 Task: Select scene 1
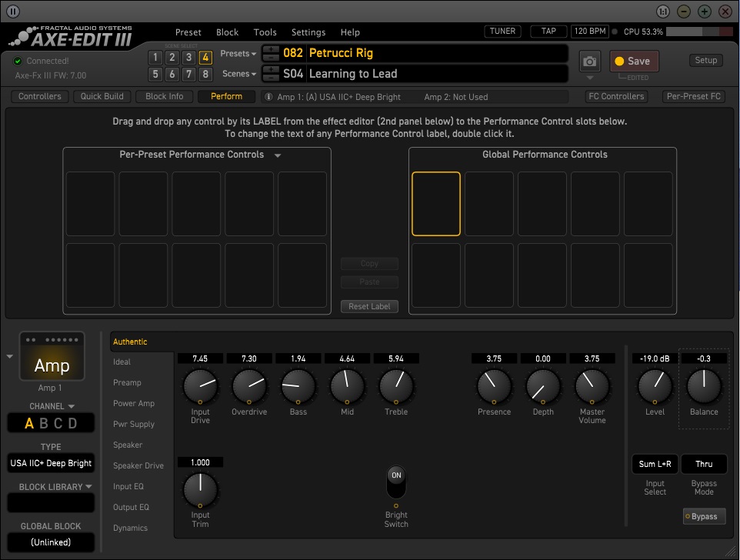coord(155,58)
